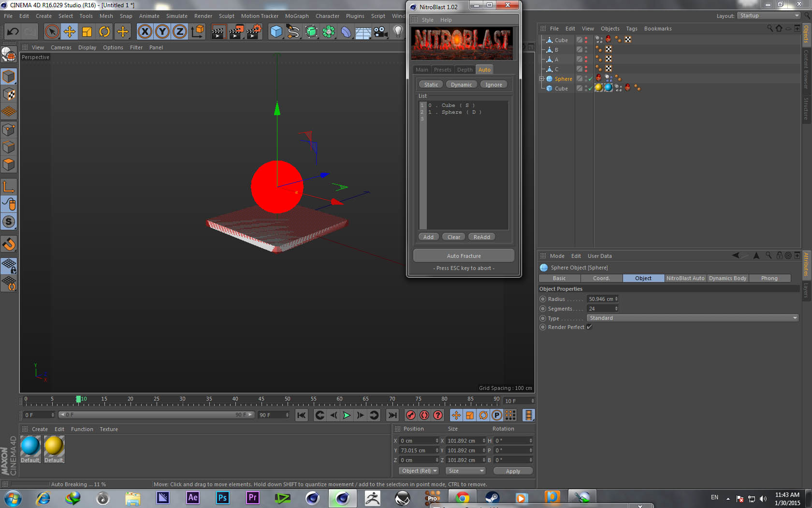Open the NitroBlast Auto attribute tab
This screenshot has width=812, height=508.
coord(685,278)
